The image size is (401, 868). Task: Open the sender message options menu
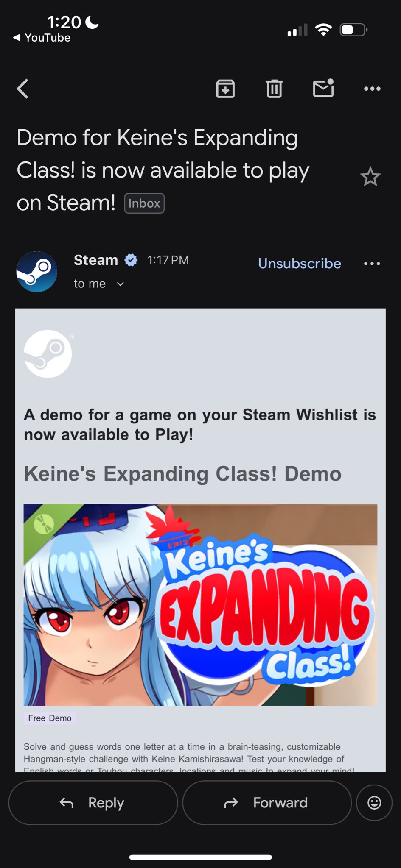pyautogui.click(x=372, y=264)
